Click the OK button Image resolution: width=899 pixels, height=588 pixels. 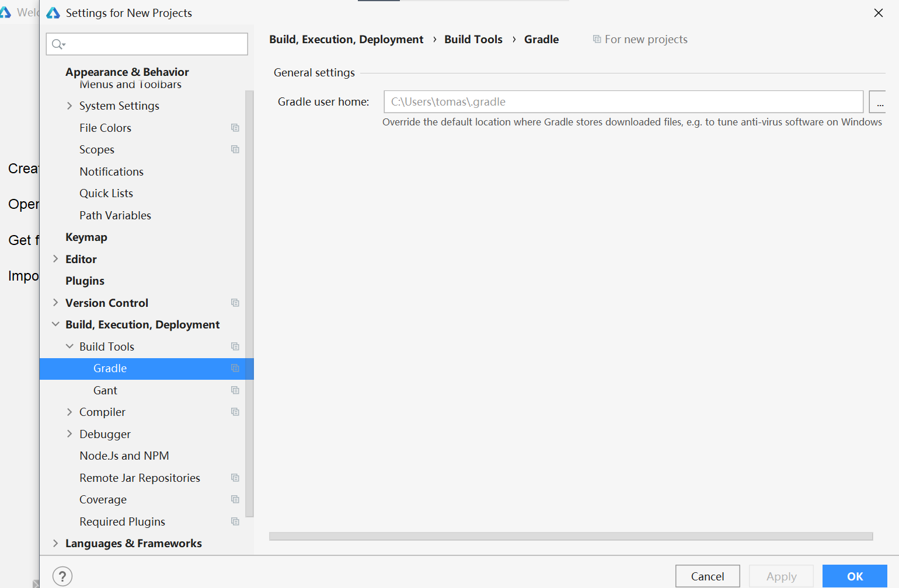tap(855, 576)
